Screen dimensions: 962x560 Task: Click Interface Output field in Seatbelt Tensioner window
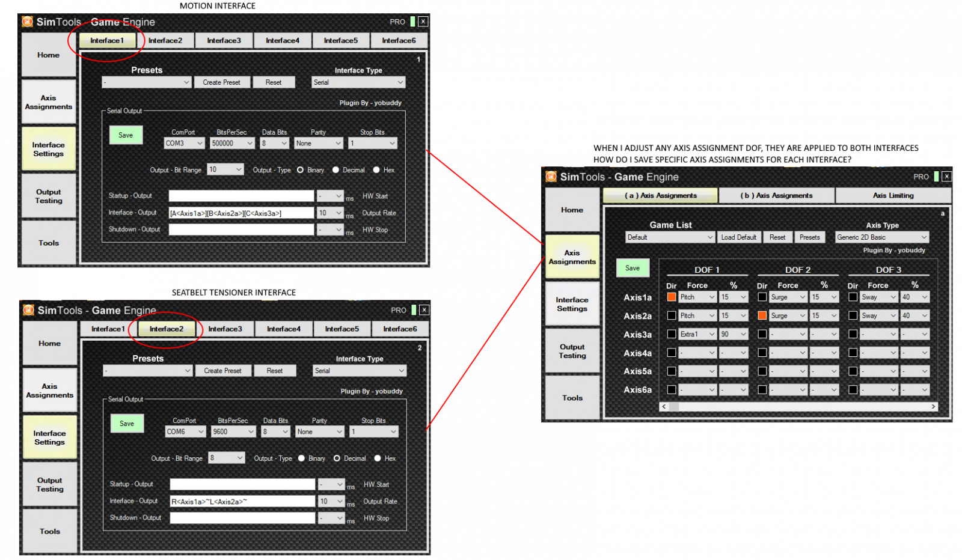pyautogui.click(x=242, y=502)
